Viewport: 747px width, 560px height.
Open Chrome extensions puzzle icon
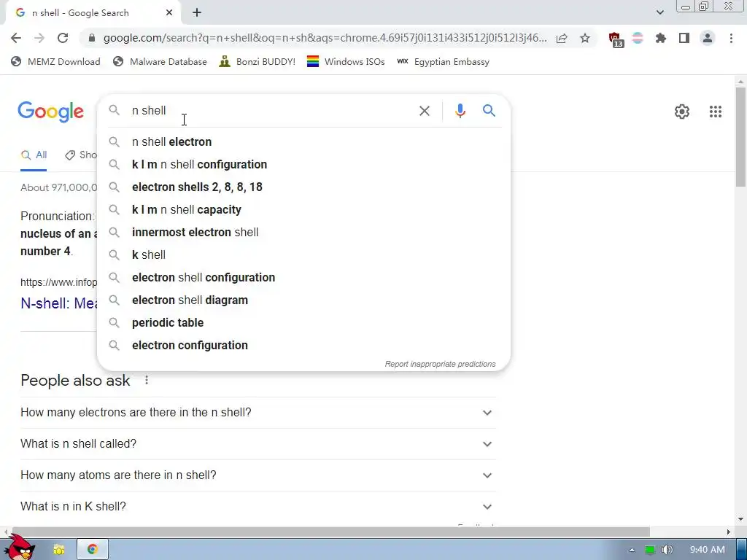[x=660, y=38]
